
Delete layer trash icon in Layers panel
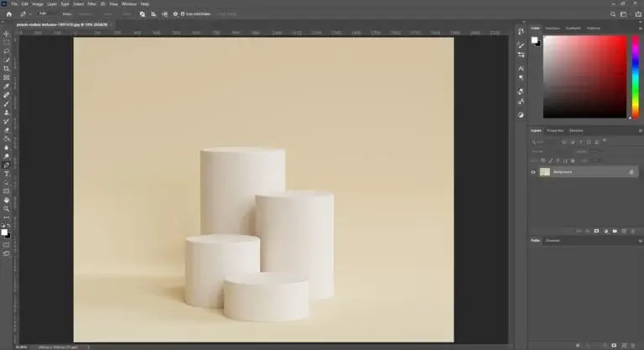(633, 231)
